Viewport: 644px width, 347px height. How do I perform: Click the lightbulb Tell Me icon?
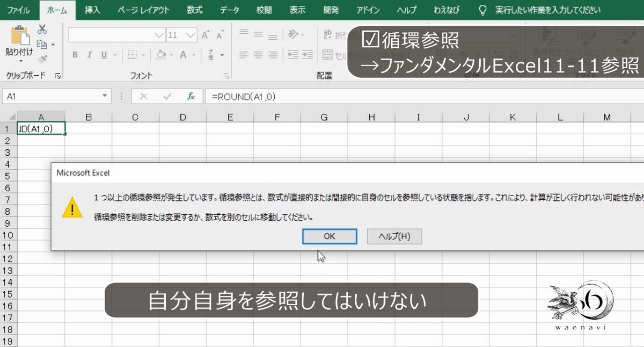483,10
